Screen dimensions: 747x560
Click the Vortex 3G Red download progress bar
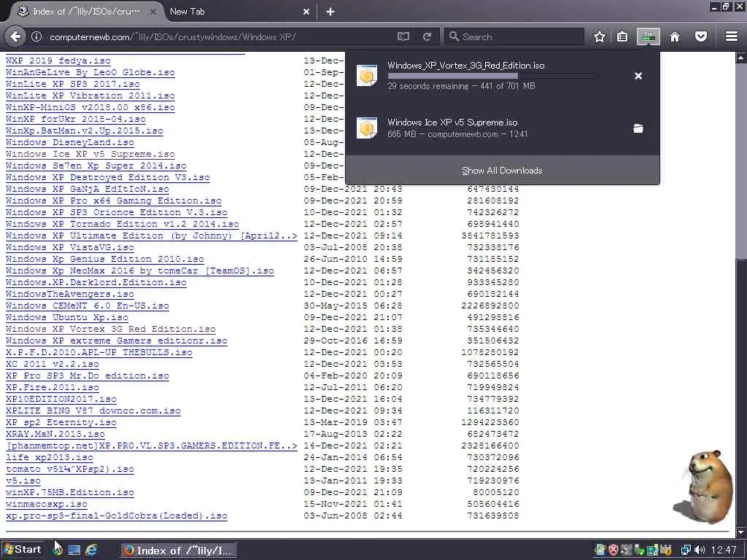tap(492, 76)
